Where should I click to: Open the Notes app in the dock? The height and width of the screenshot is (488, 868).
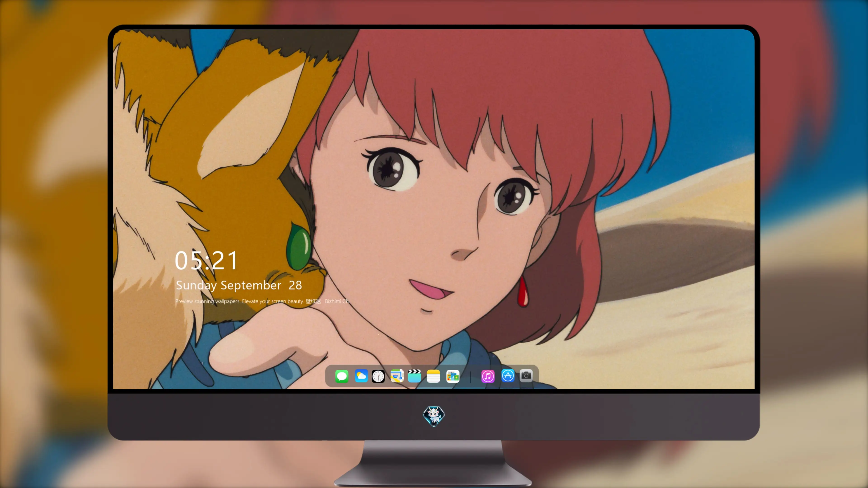(433, 376)
